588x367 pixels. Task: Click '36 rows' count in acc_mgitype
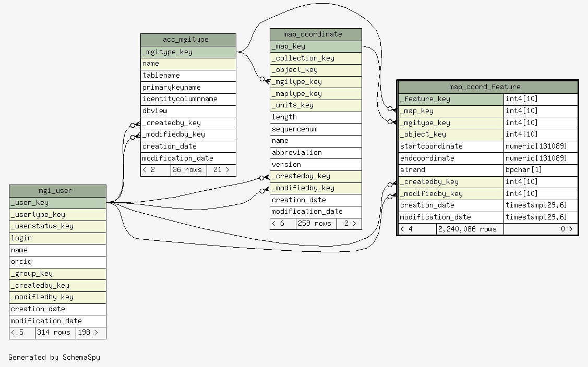(x=189, y=170)
